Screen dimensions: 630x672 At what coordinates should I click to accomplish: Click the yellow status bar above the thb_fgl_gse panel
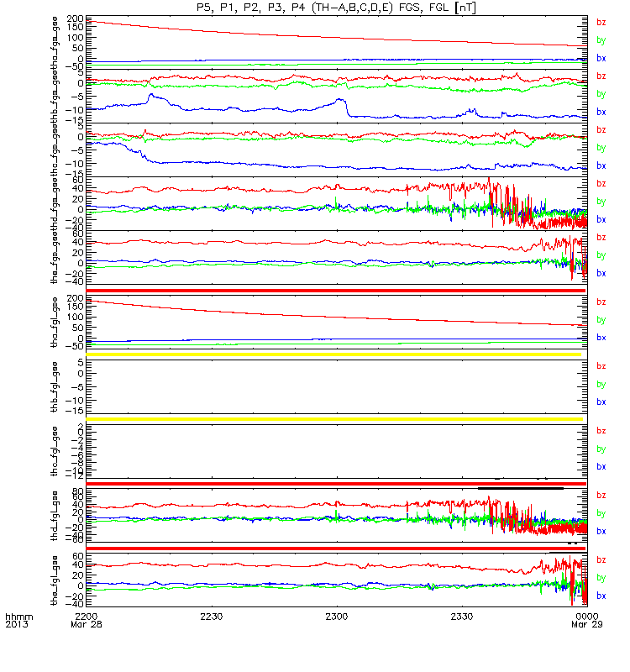click(x=333, y=354)
